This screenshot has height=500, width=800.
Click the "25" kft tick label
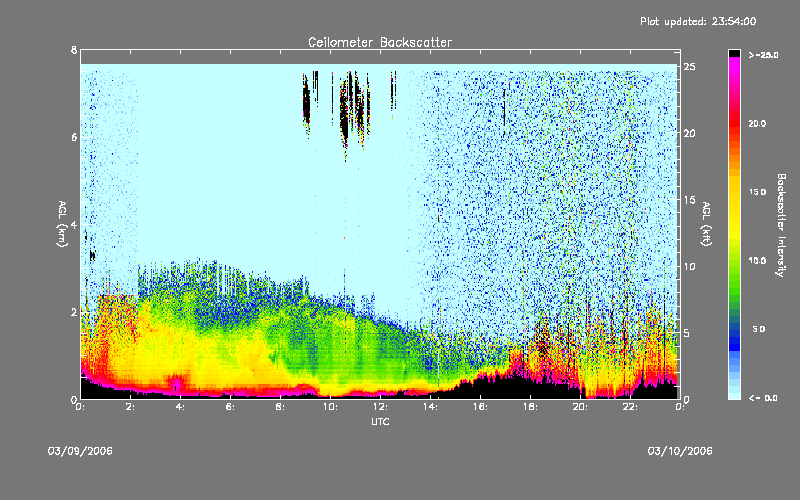tap(689, 67)
